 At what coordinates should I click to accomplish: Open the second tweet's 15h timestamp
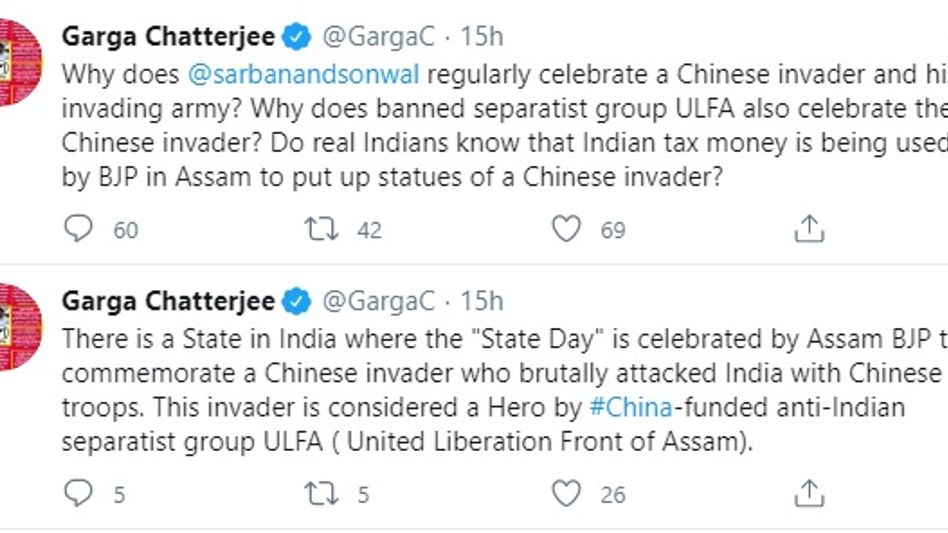point(482,301)
